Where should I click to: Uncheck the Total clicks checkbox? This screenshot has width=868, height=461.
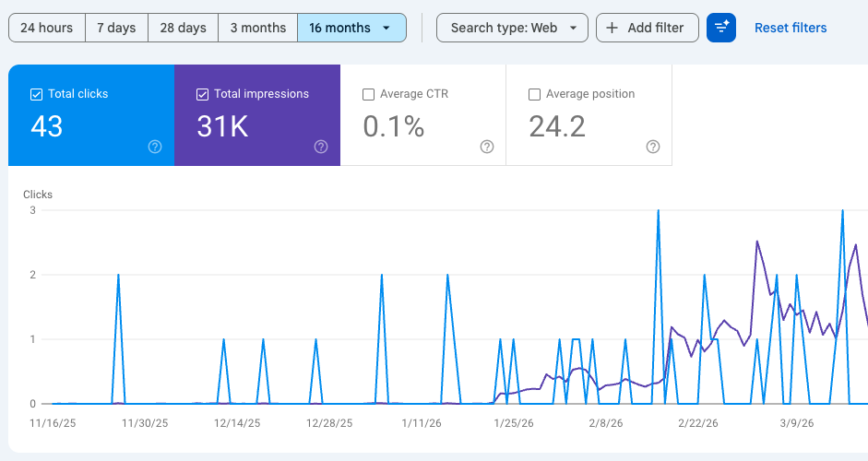pos(36,95)
